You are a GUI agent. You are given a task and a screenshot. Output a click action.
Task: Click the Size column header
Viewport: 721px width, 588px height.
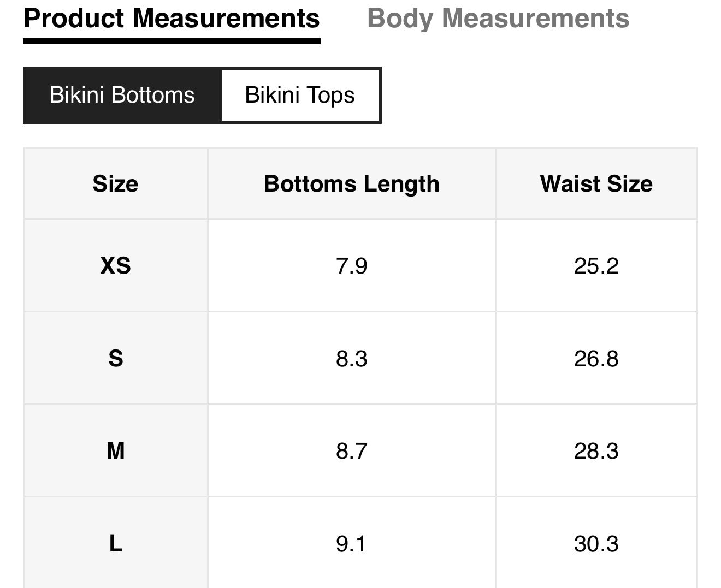point(115,184)
